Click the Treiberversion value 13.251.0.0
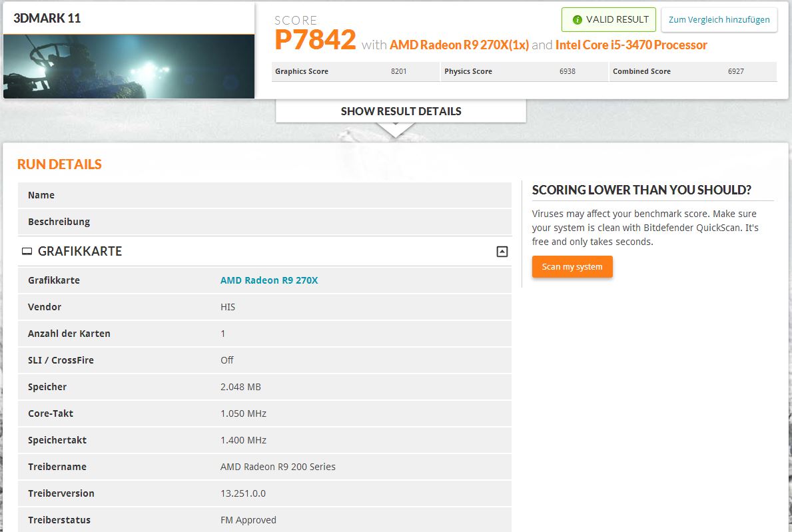This screenshot has width=792, height=532. coord(243,493)
